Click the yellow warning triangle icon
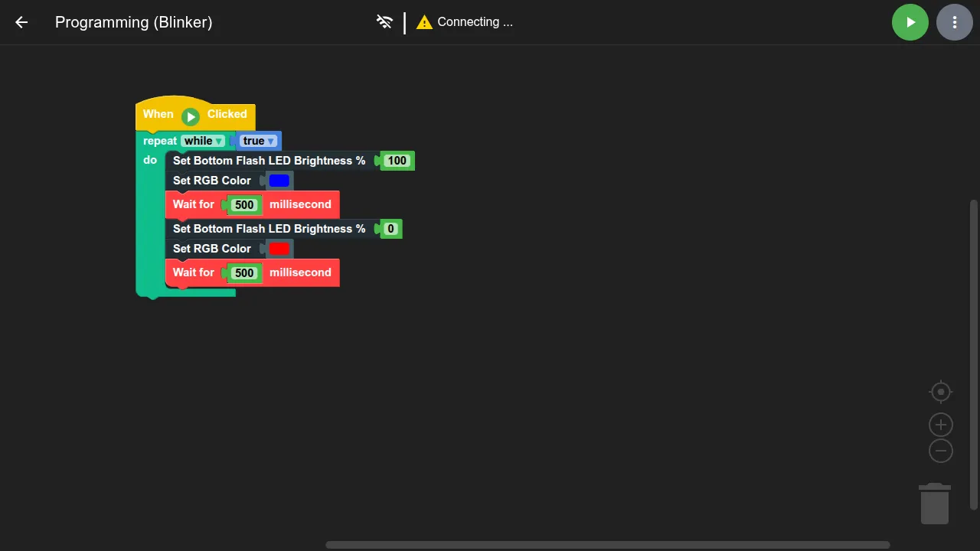 pos(424,22)
